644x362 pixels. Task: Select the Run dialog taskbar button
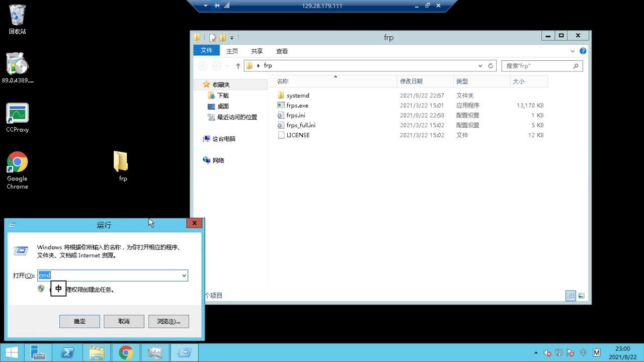tap(184, 352)
